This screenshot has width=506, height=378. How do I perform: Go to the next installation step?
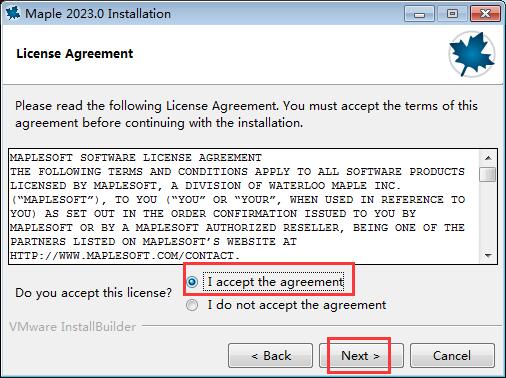click(x=361, y=356)
